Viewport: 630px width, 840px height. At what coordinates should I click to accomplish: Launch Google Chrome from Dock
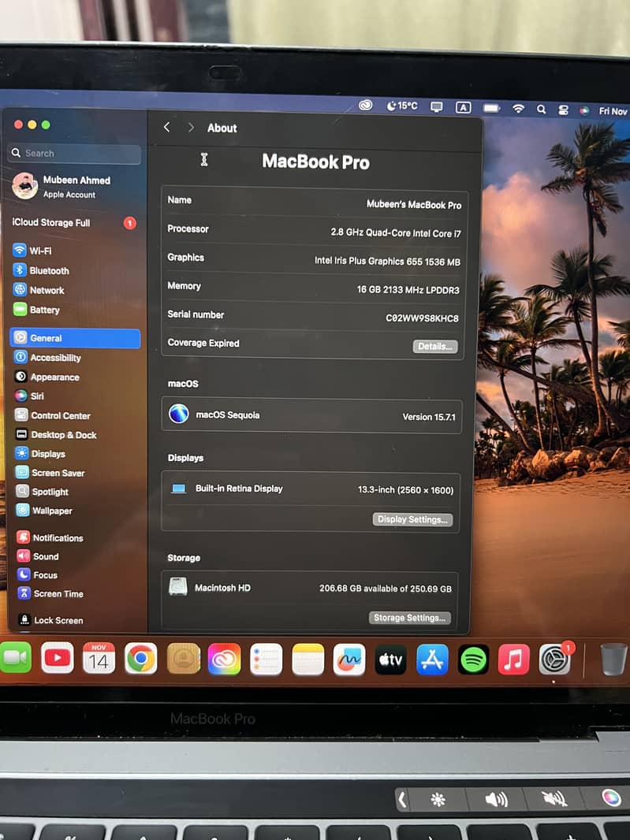(140, 659)
